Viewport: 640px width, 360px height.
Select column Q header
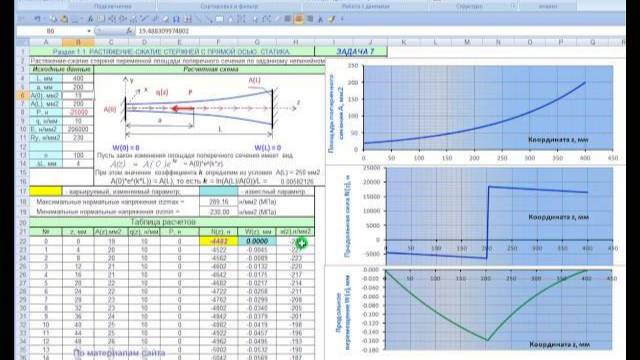pyautogui.click(x=593, y=42)
